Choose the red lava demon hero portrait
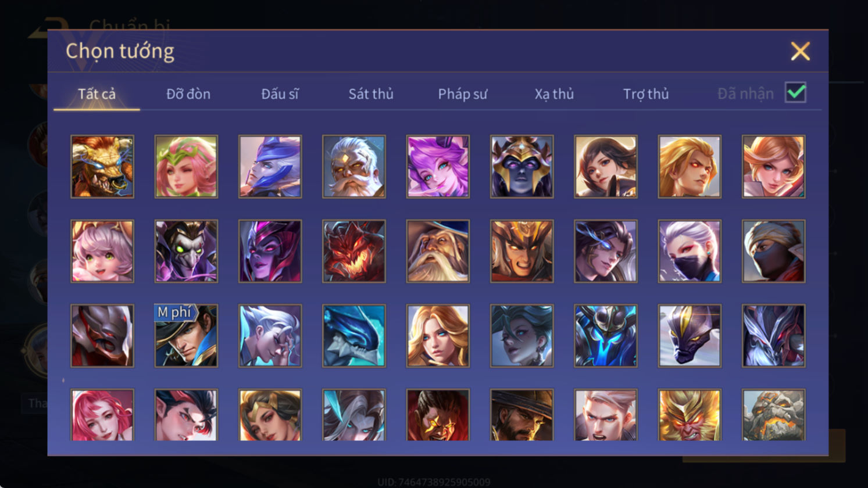The width and height of the screenshot is (868, 488). (354, 251)
